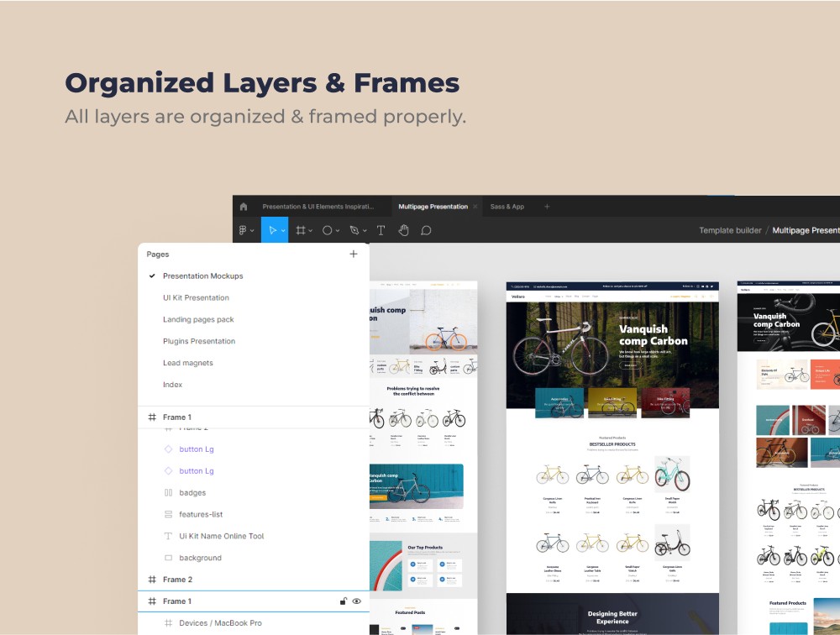Open a new tab with plus icon
The width and height of the screenshot is (840, 635).
547,207
